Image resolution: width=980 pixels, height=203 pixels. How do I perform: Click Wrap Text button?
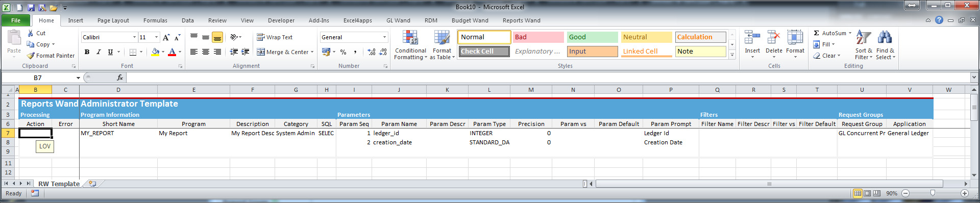coord(275,37)
